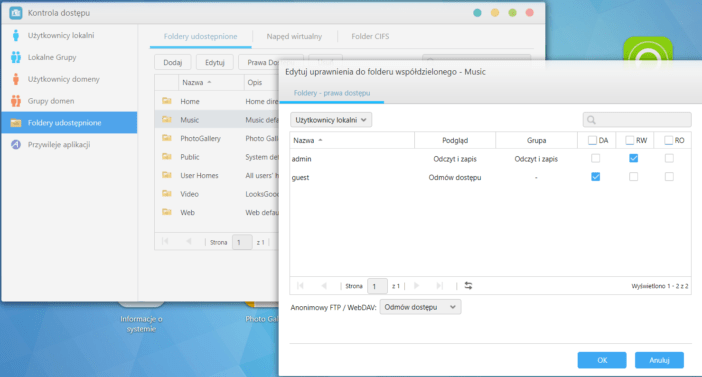Click the Public folder icon
Viewport: 702px width, 377px height.
point(167,157)
